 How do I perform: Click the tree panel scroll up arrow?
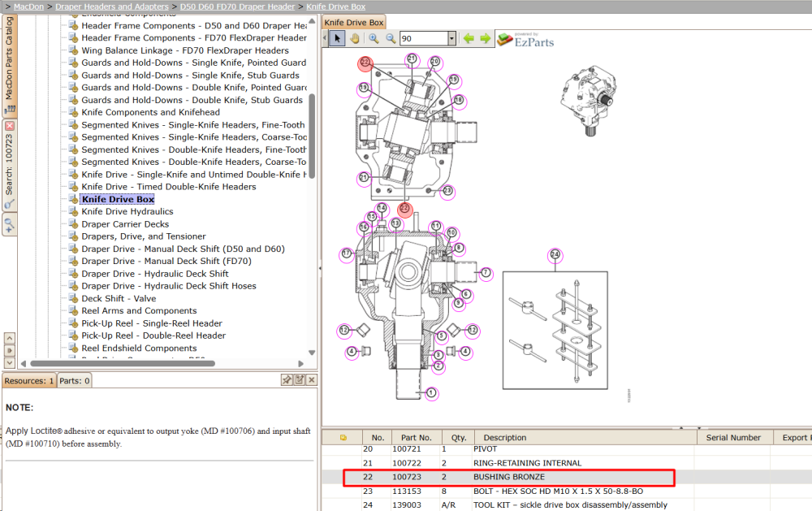(312, 22)
